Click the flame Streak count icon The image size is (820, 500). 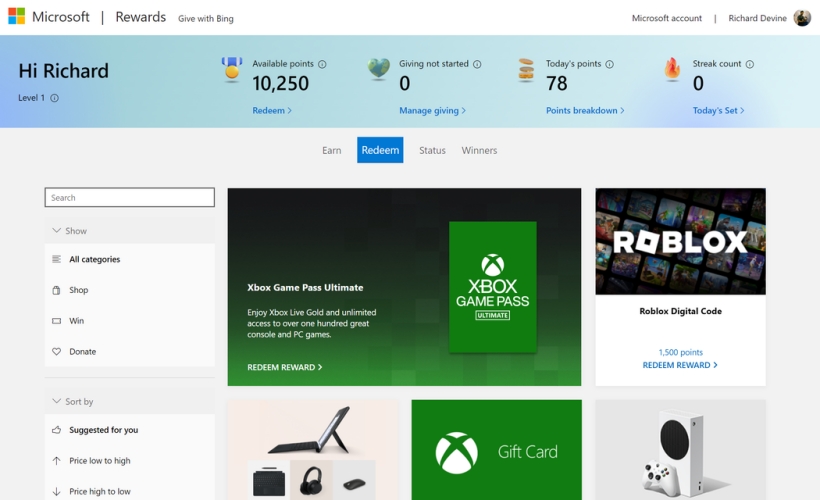[x=672, y=69]
